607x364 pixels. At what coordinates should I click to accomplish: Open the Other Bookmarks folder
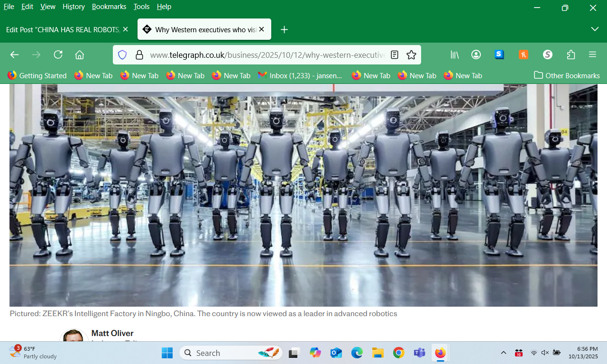[567, 75]
